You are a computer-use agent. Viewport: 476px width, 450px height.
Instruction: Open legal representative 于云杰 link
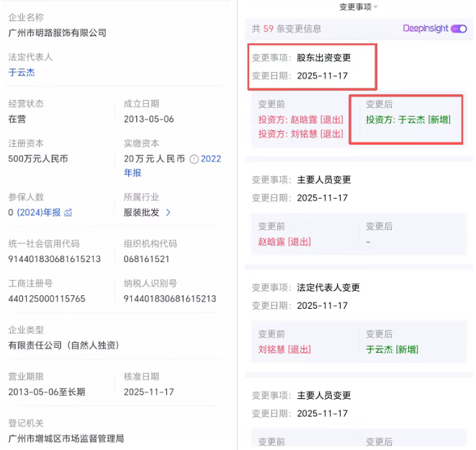(x=22, y=73)
